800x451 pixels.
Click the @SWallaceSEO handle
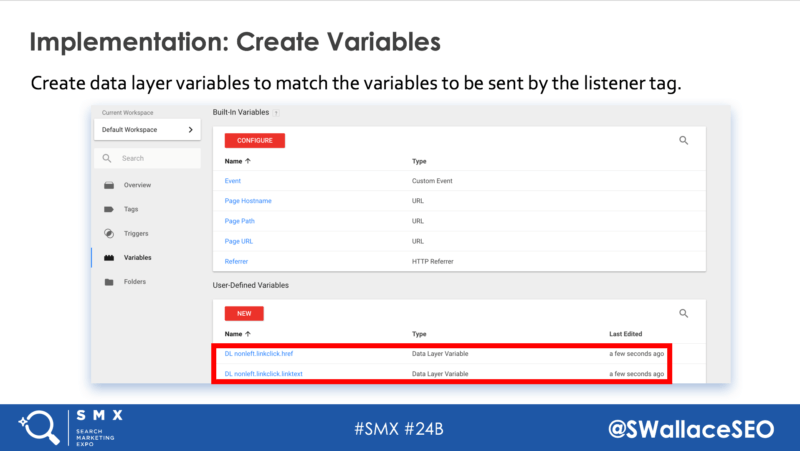click(x=691, y=429)
